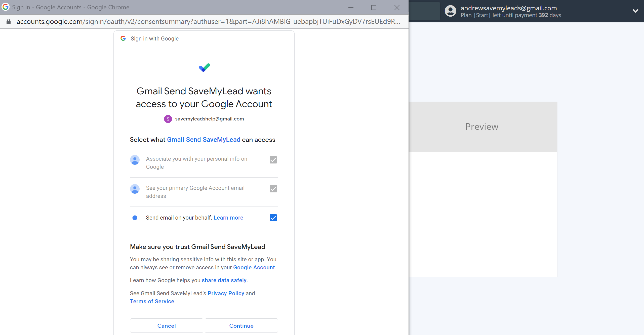Close the Google sign-in popup window
This screenshot has width=644, height=335.
397,8
